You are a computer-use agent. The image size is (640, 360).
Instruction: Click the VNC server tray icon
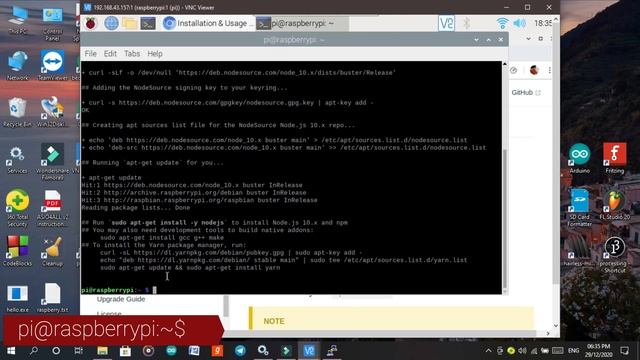pos(446,23)
